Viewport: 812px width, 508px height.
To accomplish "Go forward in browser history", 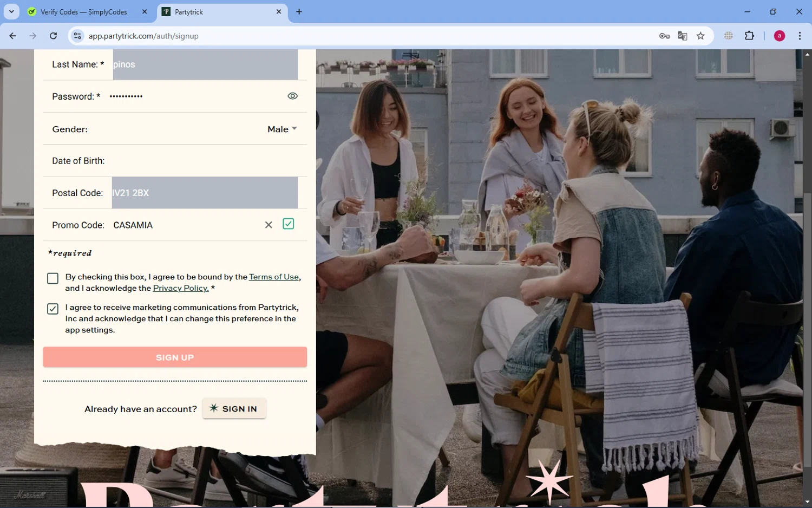I will [33, 36].
